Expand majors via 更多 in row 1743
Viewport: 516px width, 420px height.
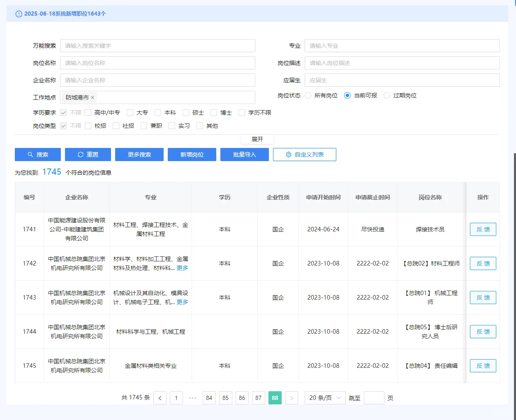coord(183,302)
